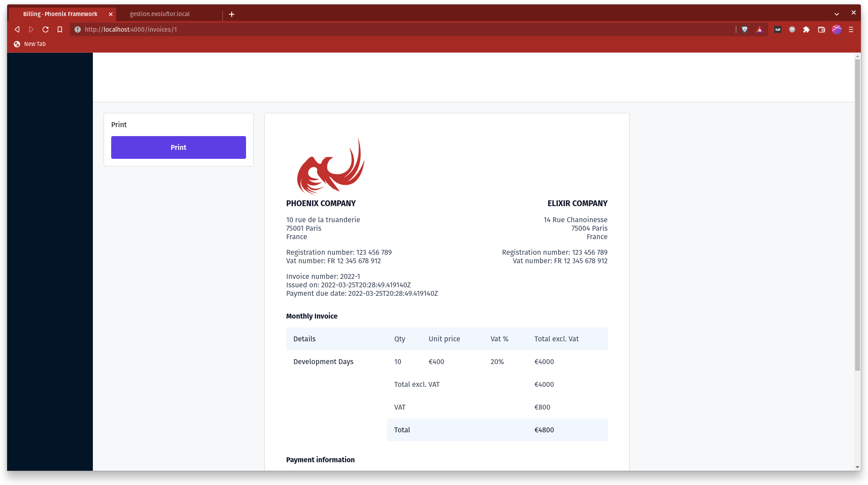Open Brave Rewards triangle icon
The width and height of the screenshot is (868, 485).
(759, 29)
